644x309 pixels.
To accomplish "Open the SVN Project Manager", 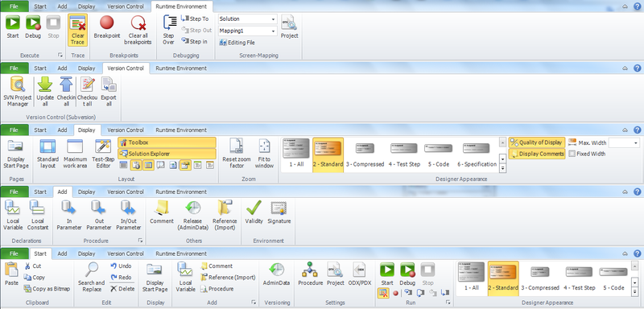I will pyautogui.click(x=18, y=91).
